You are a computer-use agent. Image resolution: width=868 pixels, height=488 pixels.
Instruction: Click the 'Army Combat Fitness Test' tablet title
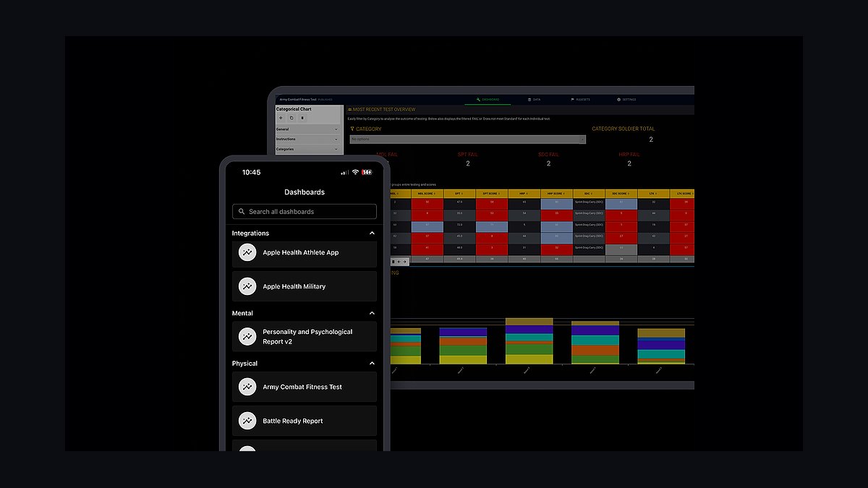tap(297, 99)
